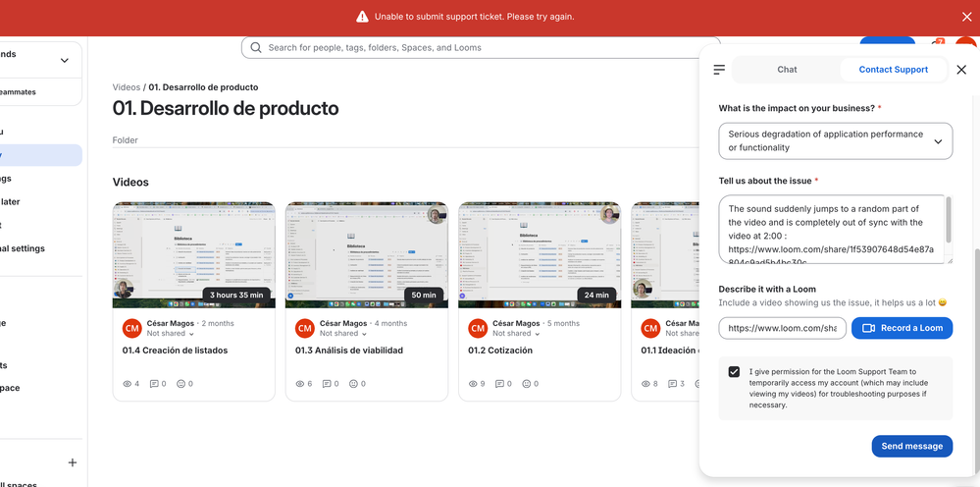Click the warning icon in the error banner
Screen dimensions: 980x487
tap(362, 17)
